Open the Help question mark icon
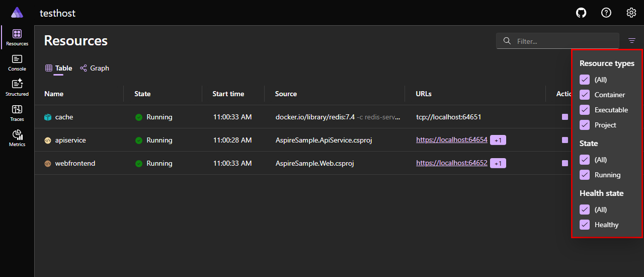This screenshot has height=277, width=644. 606,13
